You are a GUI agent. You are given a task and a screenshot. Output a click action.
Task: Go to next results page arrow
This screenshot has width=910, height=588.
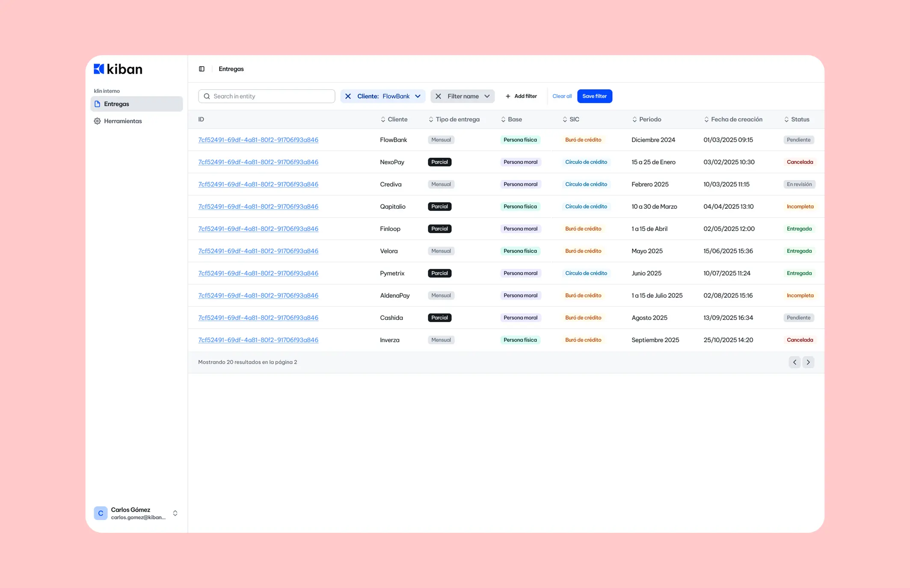point(808,362)
